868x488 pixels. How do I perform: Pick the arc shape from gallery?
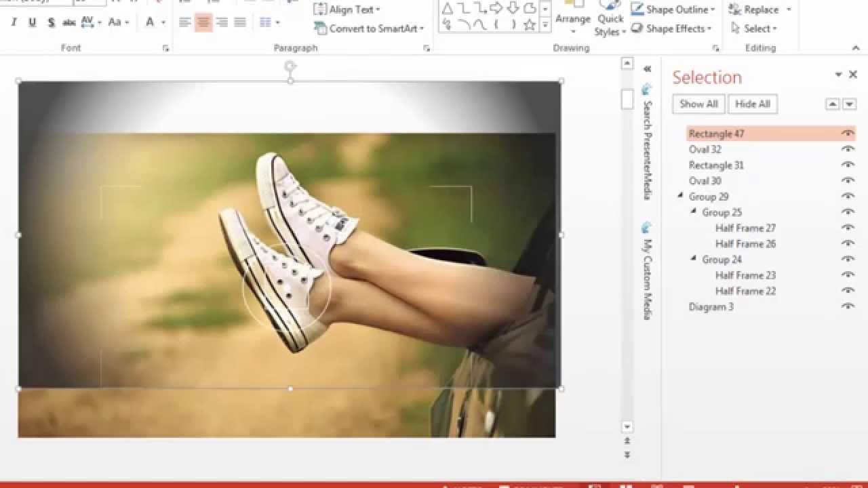click(x=464, y=25)
